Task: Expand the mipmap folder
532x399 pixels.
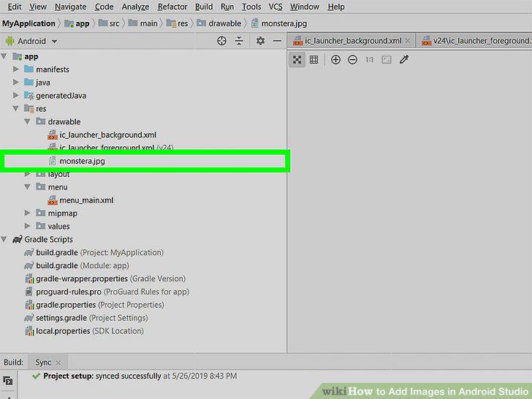Action: tap(28, 213)
